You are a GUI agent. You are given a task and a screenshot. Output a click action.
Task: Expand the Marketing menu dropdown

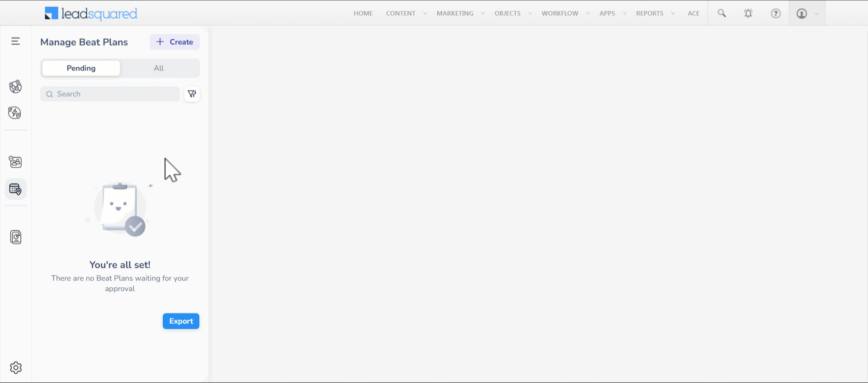click(x=460, y=14)
